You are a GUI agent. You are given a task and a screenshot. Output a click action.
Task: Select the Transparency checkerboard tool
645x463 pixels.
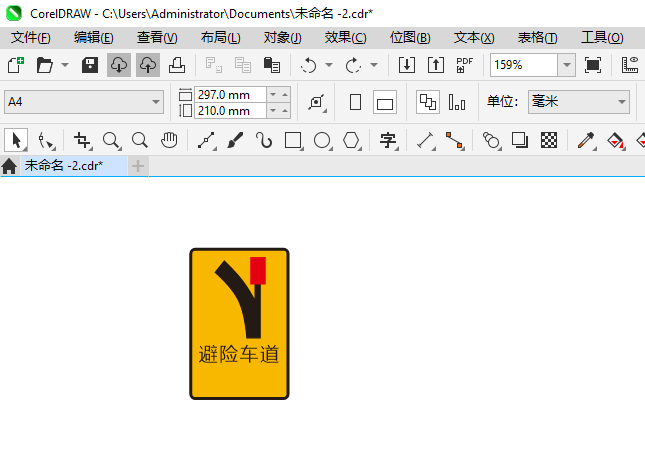coord(549,141)
